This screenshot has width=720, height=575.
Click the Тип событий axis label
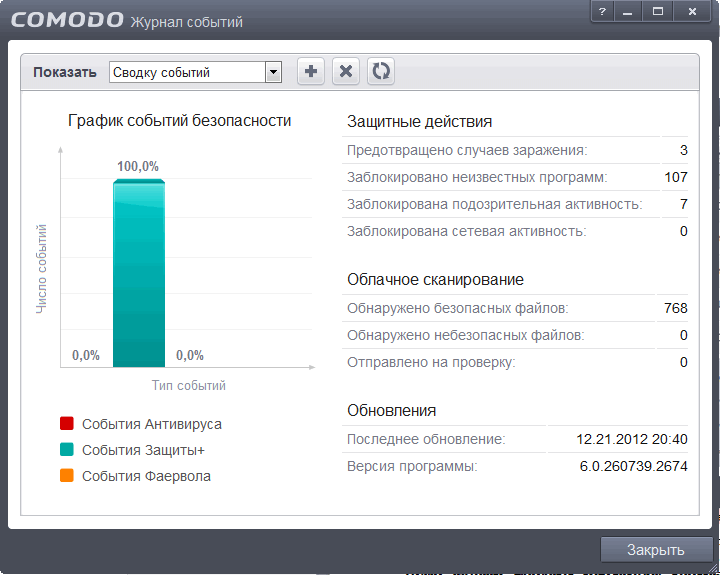tap(189, 385)
